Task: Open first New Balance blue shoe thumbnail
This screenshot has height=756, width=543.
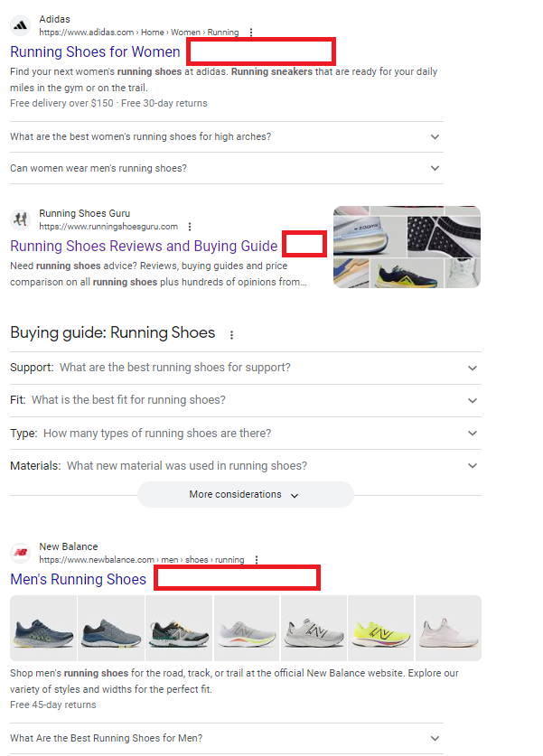Action: 43,629
